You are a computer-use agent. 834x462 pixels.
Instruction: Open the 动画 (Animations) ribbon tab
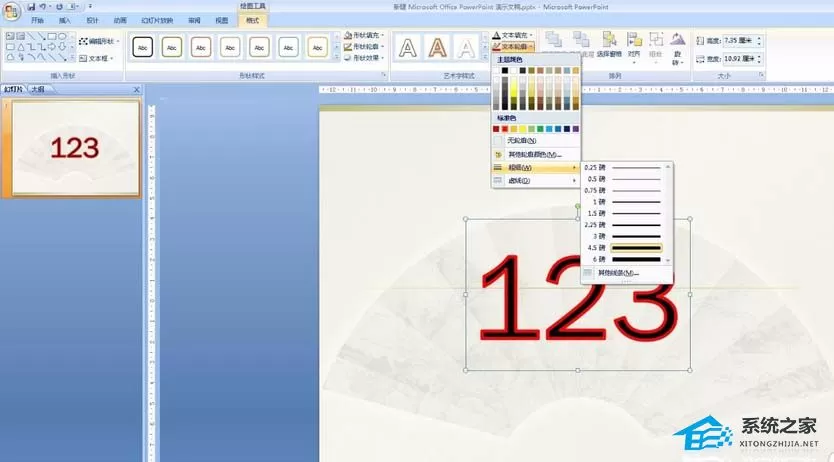(x=120, y=20)
